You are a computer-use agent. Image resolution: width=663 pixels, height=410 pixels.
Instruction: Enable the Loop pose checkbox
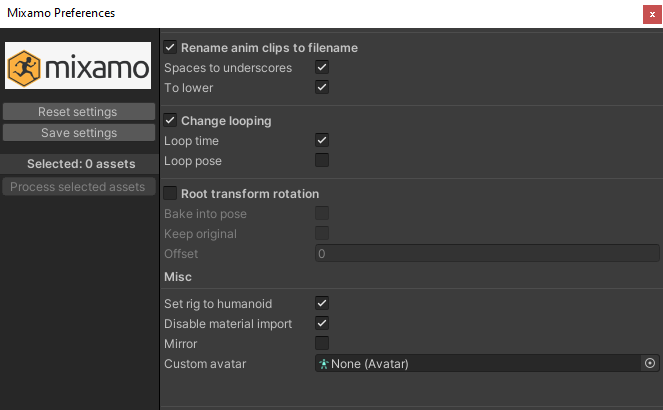point(322,160)
